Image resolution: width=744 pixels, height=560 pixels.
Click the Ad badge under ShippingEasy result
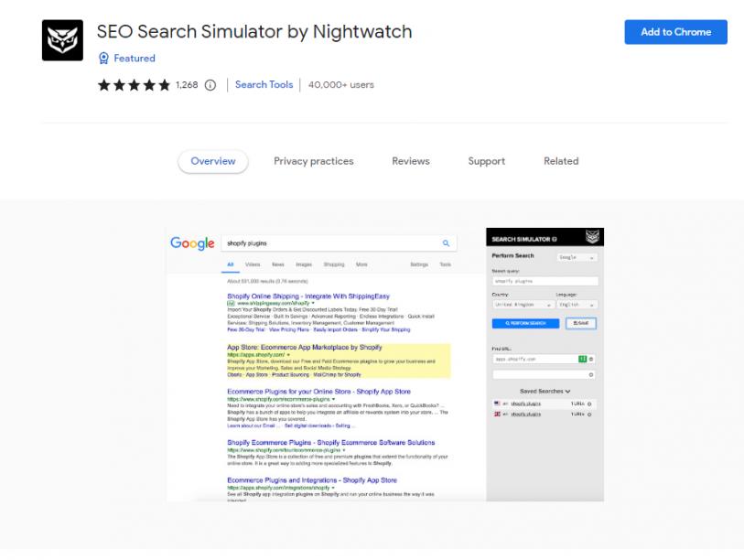click(x=231, y=303)
